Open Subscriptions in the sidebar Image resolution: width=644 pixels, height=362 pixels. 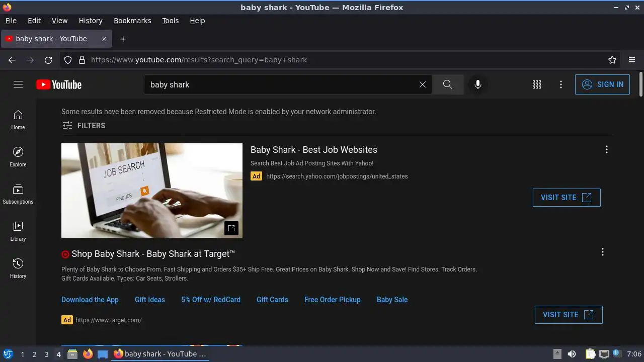(x=18, y=194)
